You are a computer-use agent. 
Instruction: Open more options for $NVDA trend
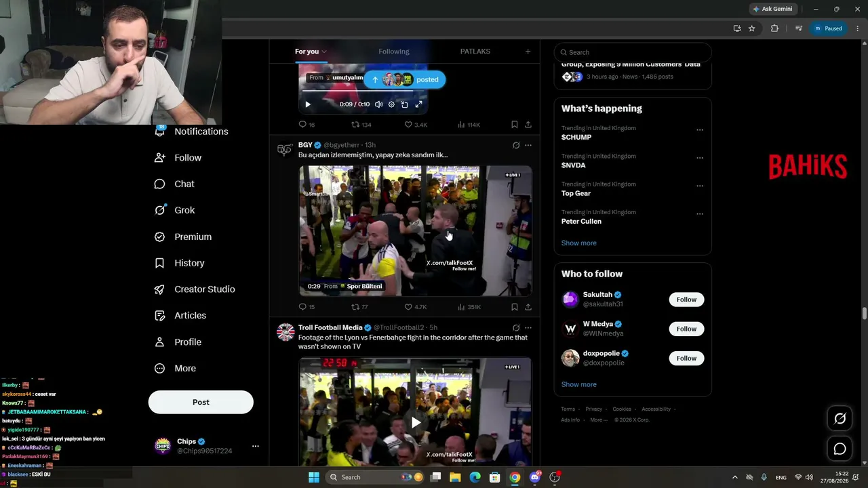pos(700,158)
